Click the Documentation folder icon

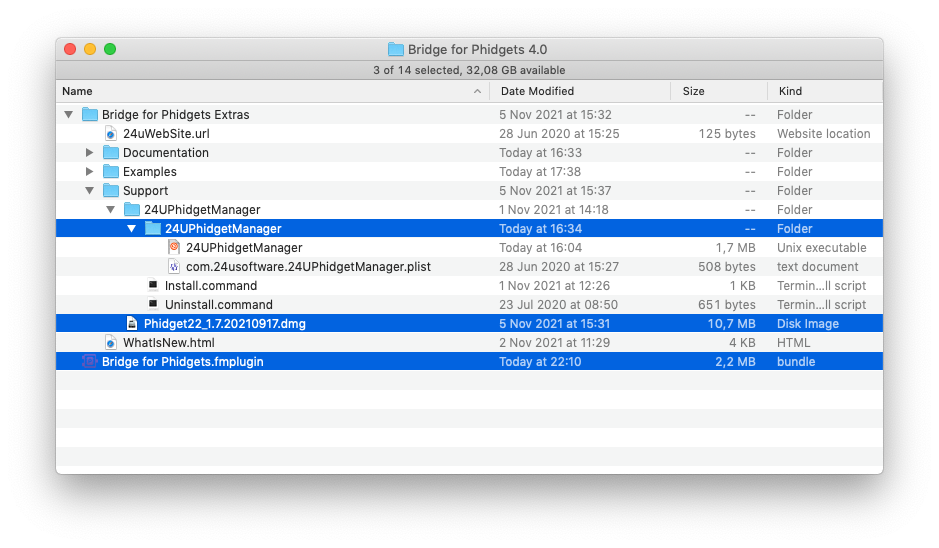(x=111, y=152)
